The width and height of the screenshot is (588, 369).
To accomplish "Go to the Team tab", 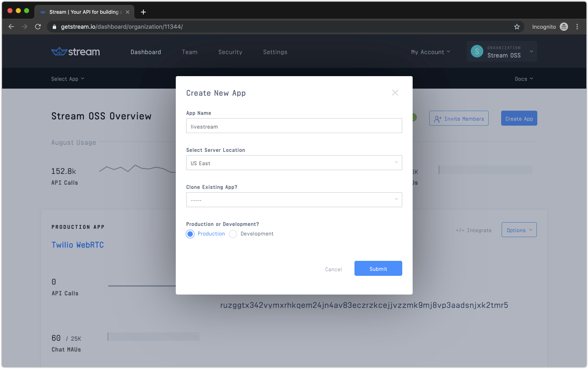I will 189,52.
